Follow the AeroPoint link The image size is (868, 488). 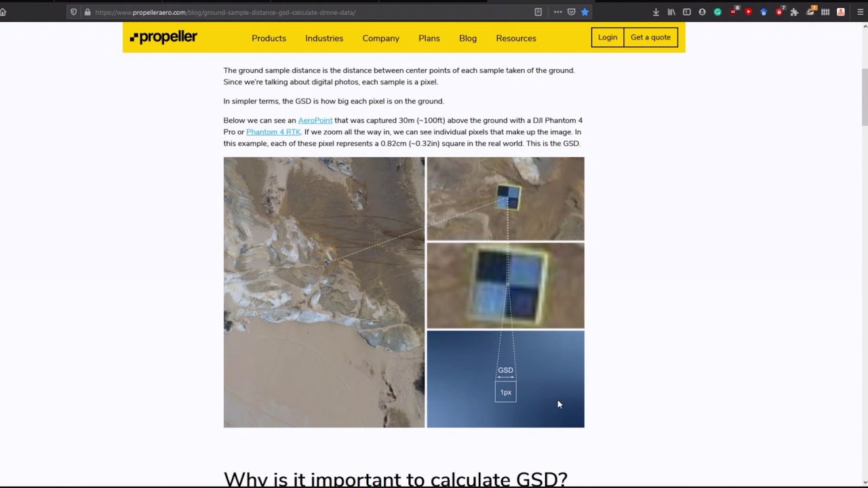pos(315,121)
